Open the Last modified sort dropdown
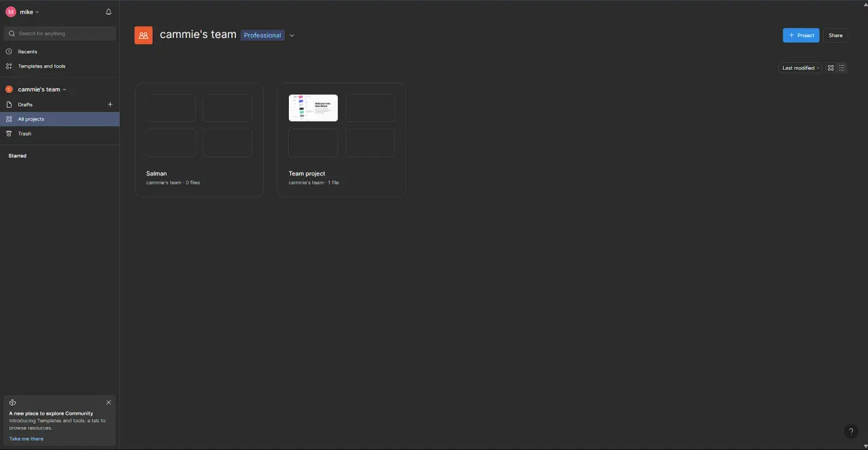The height and width of the screenshot is (450, 868). (x=800, y=68)
